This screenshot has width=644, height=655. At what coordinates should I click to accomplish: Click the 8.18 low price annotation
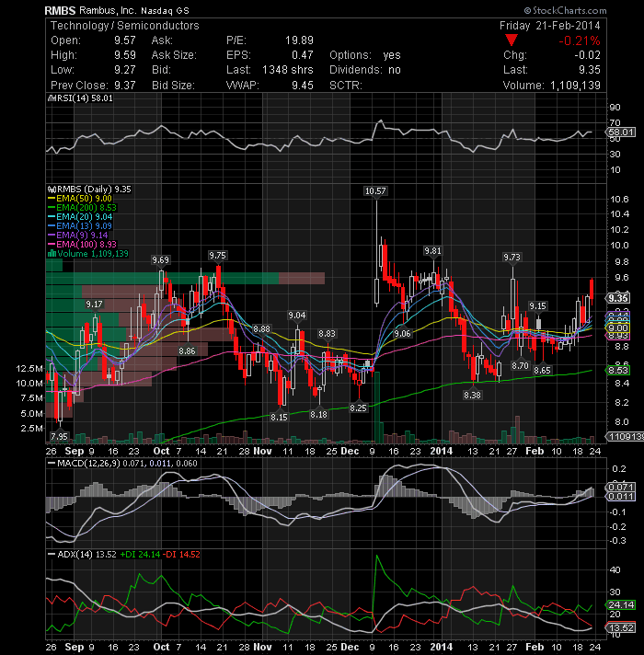[318, 414]
